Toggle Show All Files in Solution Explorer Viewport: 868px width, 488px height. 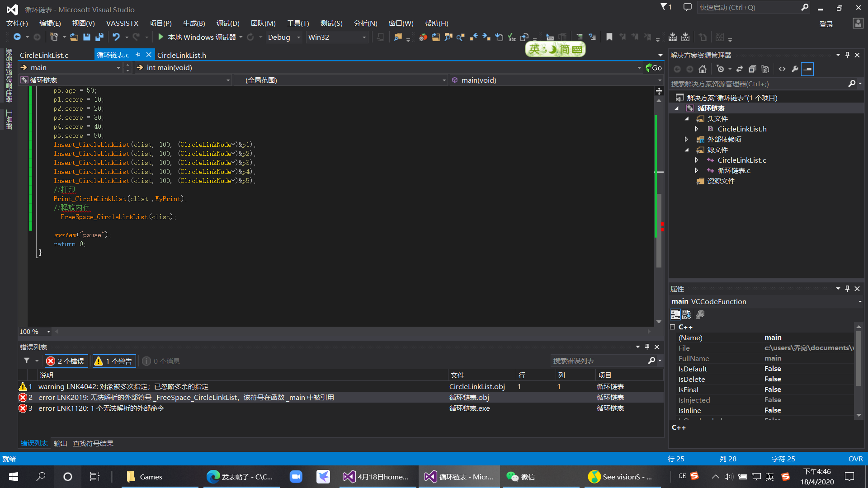click(765, 69)
